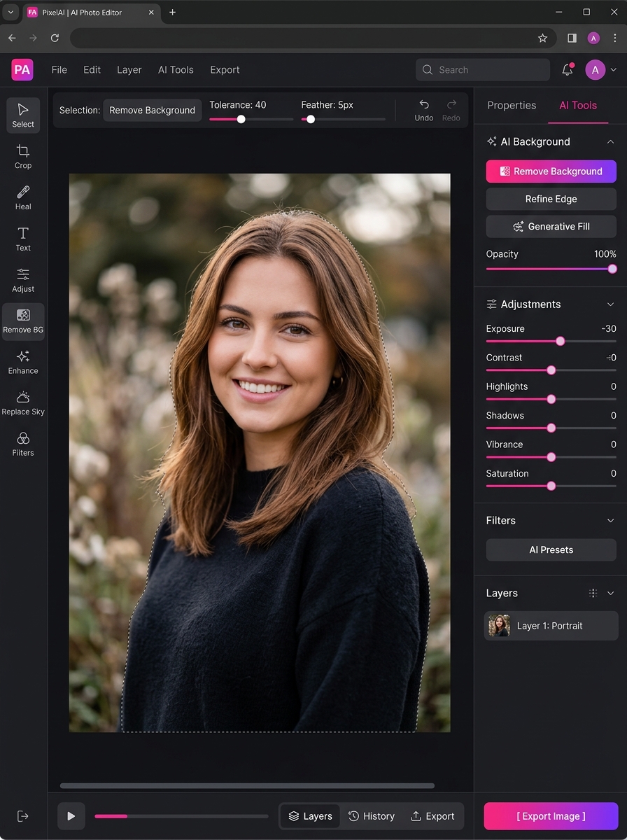Switch to the AI Tools panel tab
Viewport: 627px width, 840px height.
(x=578, y=105)
